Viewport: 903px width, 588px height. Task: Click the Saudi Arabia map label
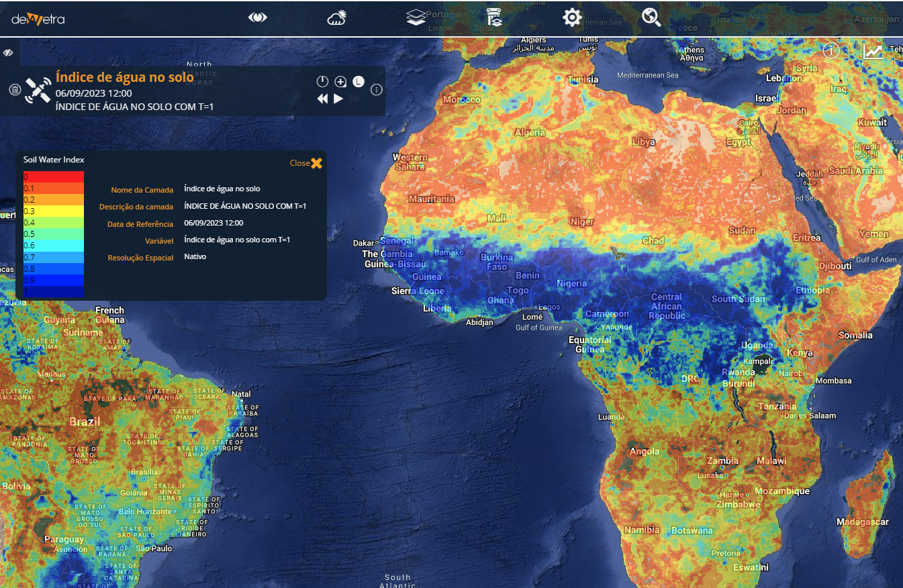coord(856,170)
